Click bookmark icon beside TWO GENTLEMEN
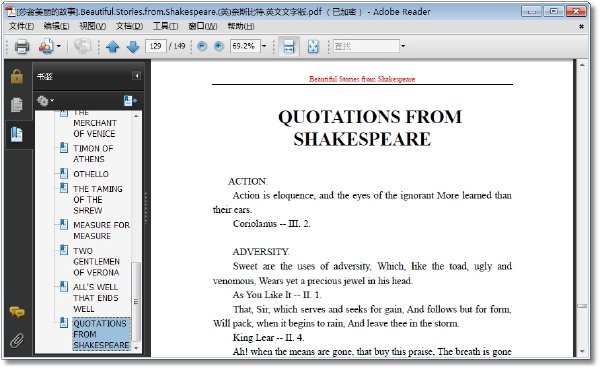Viewport: 600px width, 369px height. (64, 250)
